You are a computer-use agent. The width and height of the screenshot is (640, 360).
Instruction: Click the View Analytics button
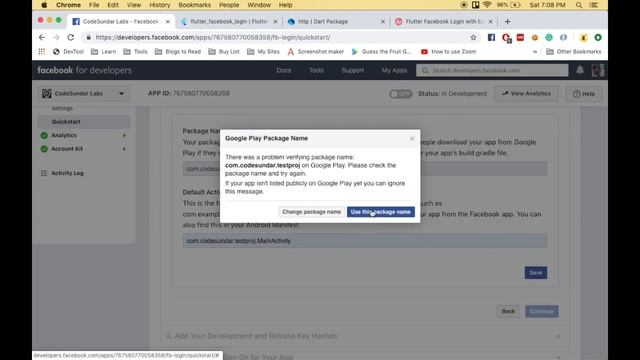point(527,93)
